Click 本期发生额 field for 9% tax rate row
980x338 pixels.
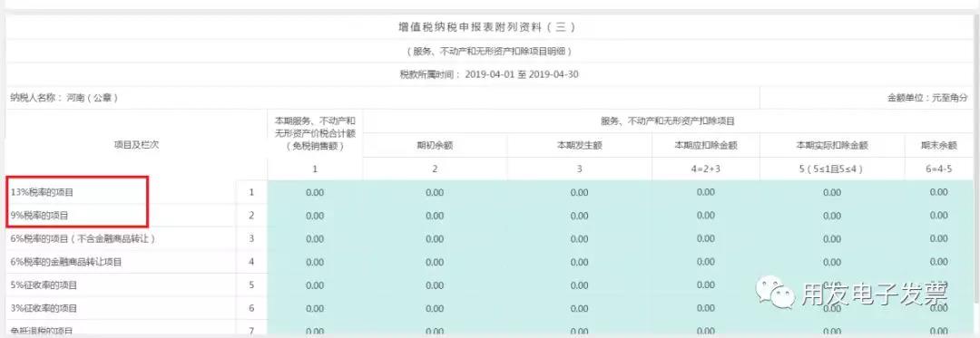click(x=579, y=216)
